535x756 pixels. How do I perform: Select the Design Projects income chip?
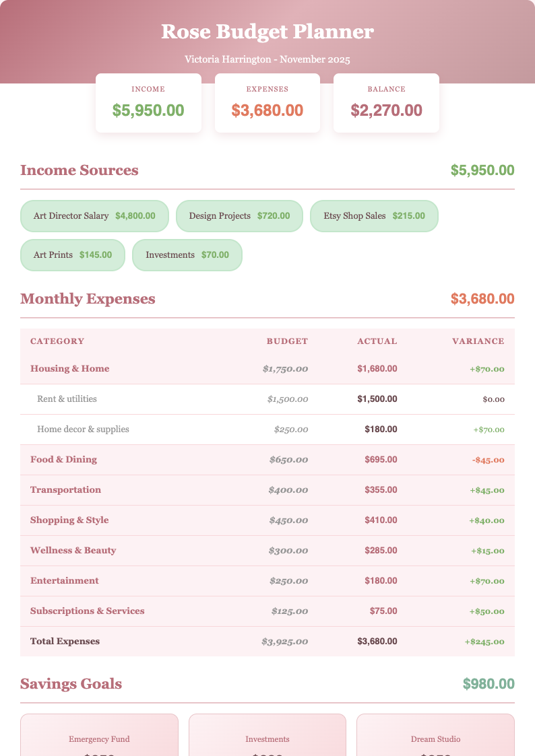[239, 216]
